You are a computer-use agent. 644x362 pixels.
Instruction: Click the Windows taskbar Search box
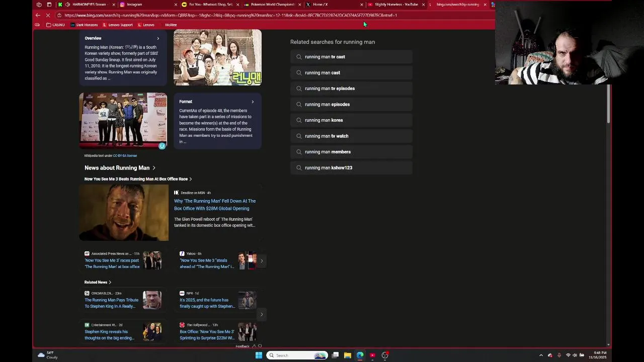tap(297, 355)
